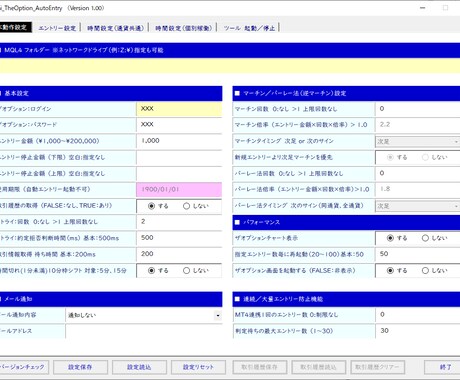Open the パーレー法タイミング dropdown
460x380 pixels.
point(418,206)
